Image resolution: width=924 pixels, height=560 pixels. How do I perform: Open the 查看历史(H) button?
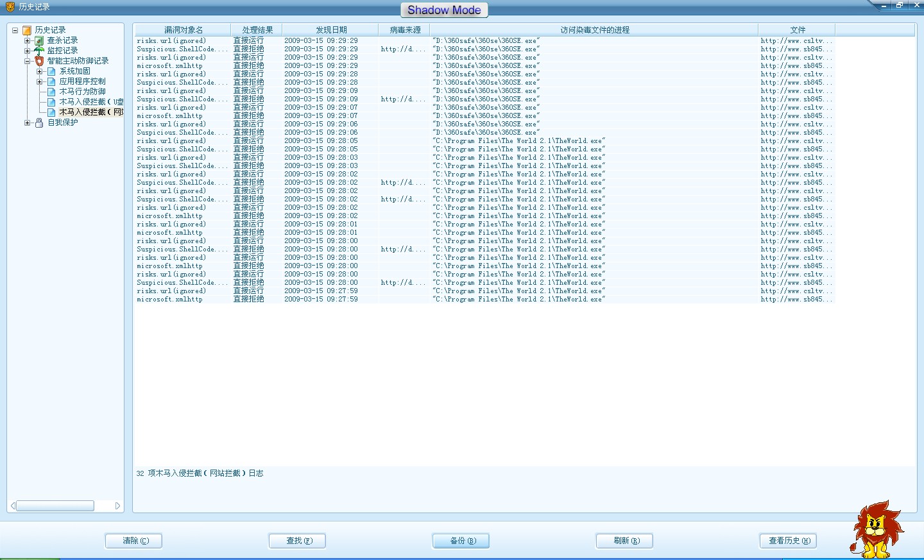point(788,541)
